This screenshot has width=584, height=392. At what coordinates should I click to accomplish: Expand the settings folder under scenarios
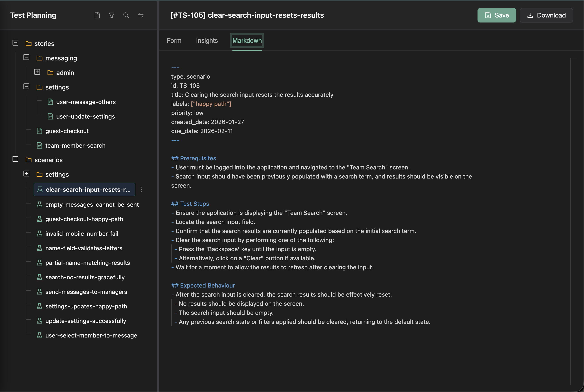[x=26, y=174]
